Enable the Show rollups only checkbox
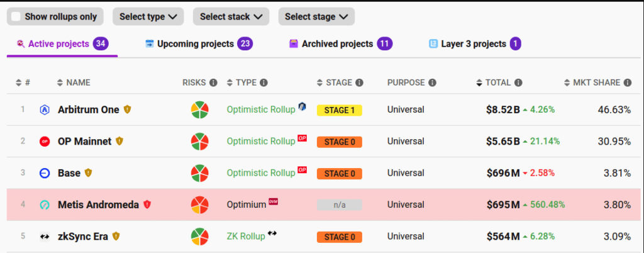 click(16, 16)
